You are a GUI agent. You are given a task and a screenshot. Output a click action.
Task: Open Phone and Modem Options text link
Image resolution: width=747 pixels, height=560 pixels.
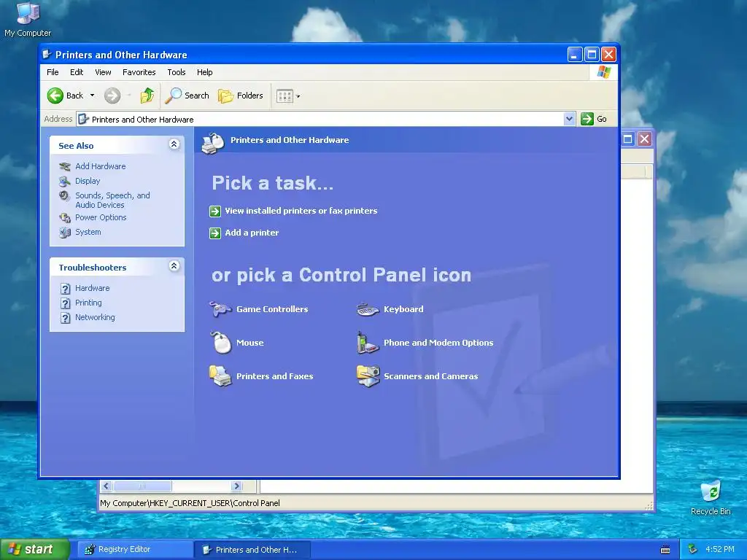click(x=438, y=343)
